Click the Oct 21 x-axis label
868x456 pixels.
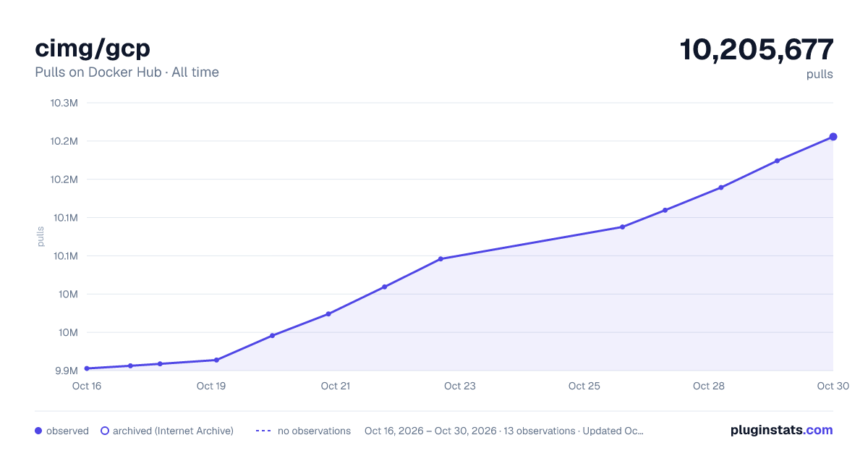336,386
